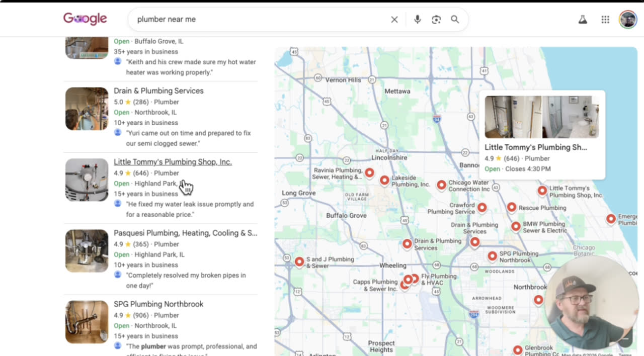
Task: Open the Little Tommy's water heater thumbnail
Action: pyautogui.click(x=87, y=180)
